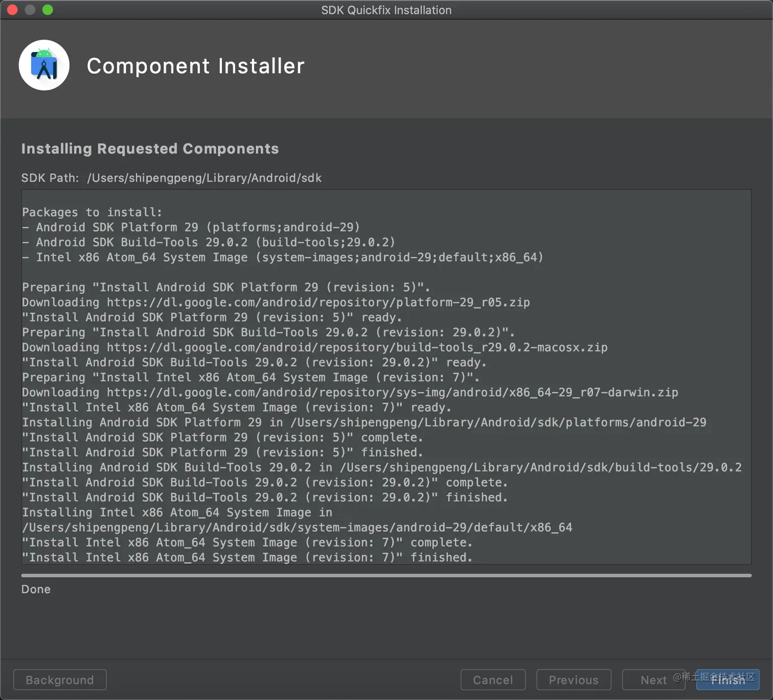The width and height of the screenshot is (773, 700).
Task: Close the SDK Quickfix Installation window
Action: click(12, 10)
